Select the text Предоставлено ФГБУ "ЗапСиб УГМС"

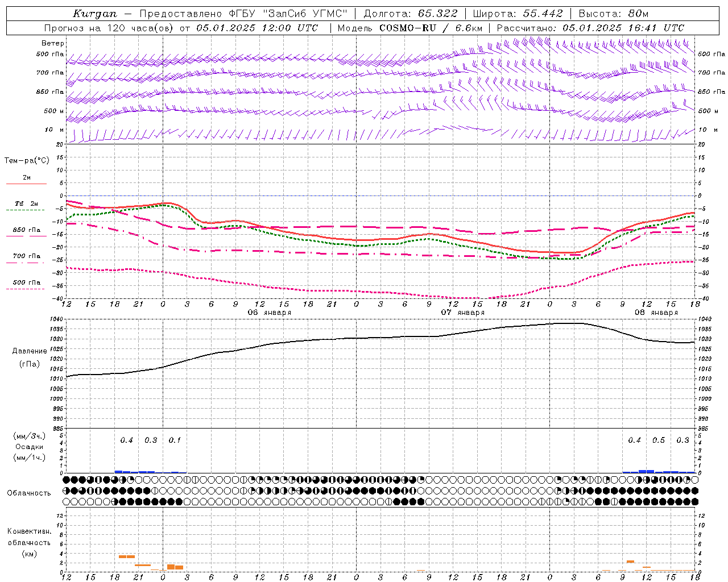tap(243, 13)
